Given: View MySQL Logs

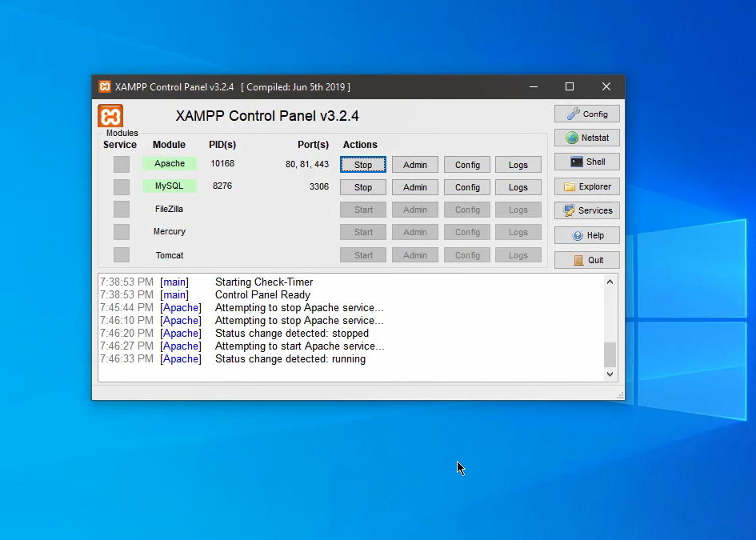Looking at the screenshot, I should 518,187.
